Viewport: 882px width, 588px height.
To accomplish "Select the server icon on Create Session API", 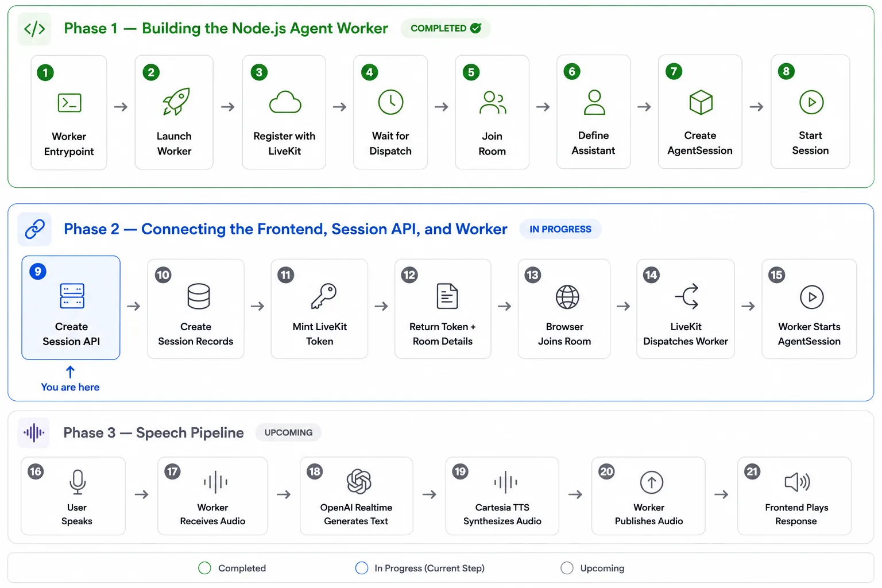I will pos(72,296).
